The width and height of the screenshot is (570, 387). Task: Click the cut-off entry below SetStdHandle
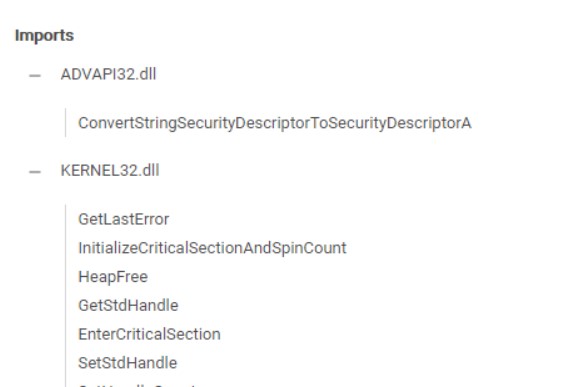[x=137, y=384]
